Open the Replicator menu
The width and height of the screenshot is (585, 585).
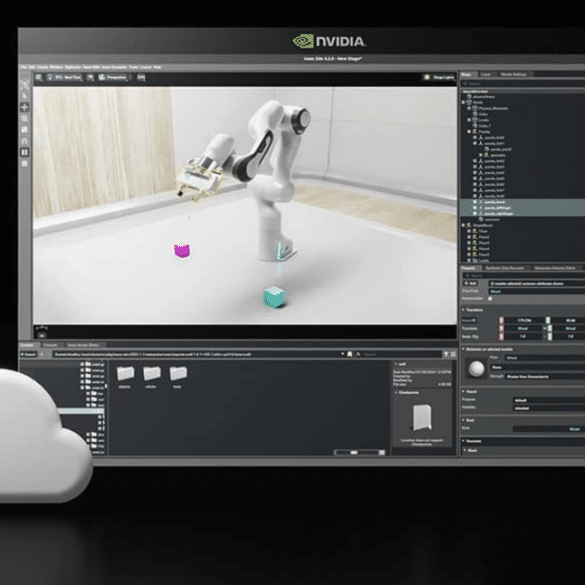73,67
